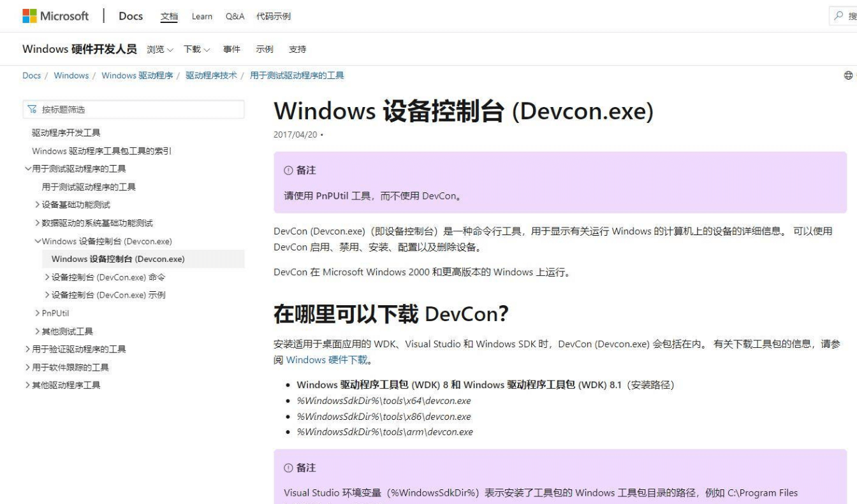Image resolution: width=857 pixels, height=504 pixels.
Task: Click the Windows breadcrumb link
Action: click(71, 75)
